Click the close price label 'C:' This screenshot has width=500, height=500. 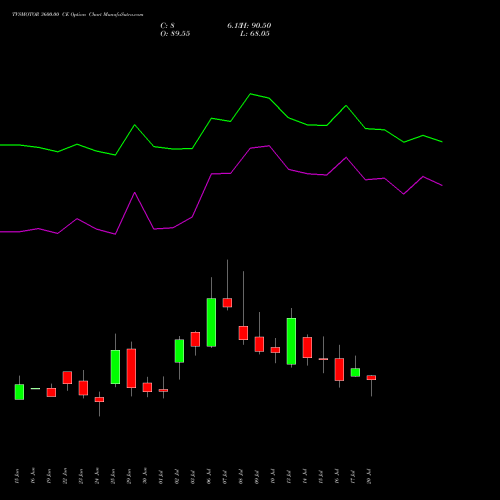coord(164,26)
